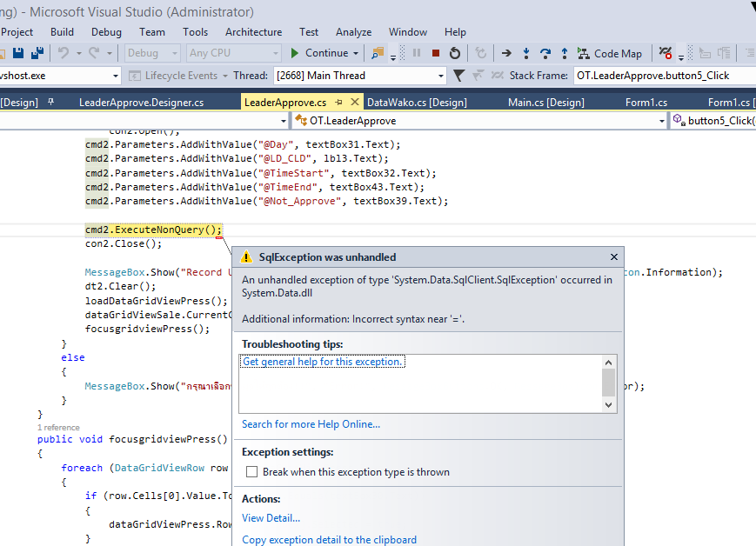Open the vshost.exe process dropdown
Image resolution: width=756 pixels, height=546 pixels.
pos(115,76)
